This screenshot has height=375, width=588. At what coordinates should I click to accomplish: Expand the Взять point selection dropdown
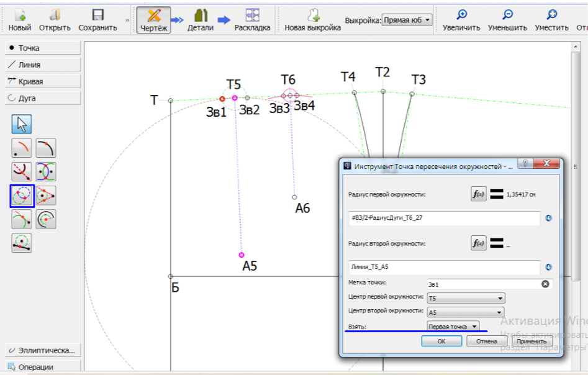[453, 326]
